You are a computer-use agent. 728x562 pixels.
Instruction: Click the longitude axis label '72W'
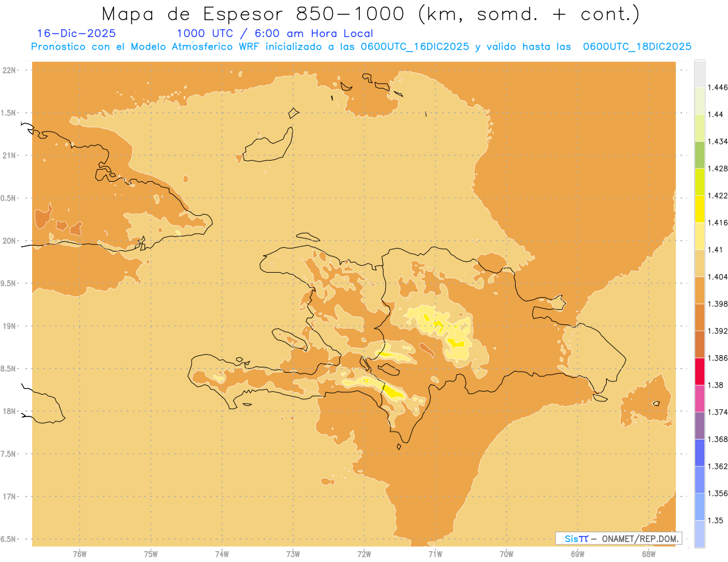pyautogui.click(x=365, y=554)
